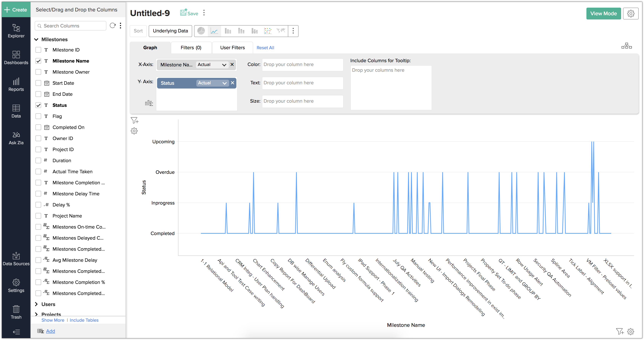
Task: Choose the map chart type icon
Action: [281, 31]
